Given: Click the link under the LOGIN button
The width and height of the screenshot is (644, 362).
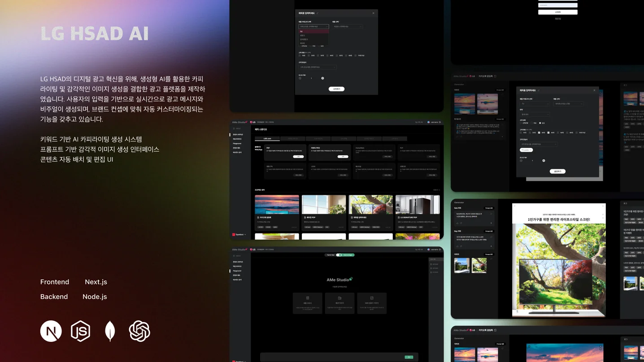Looking at the screenshot, I should [x=558, y=19].
